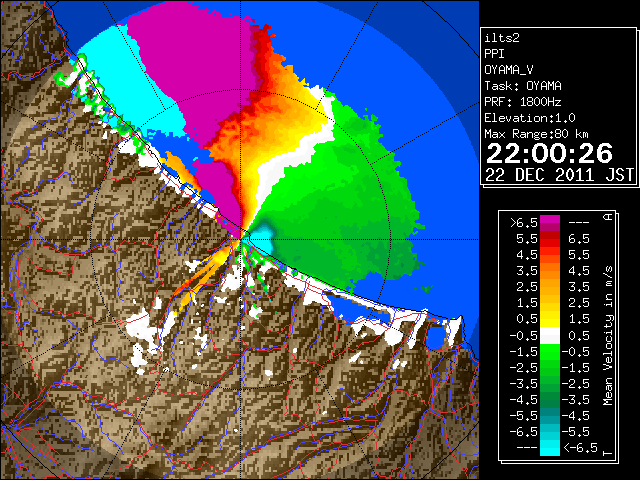
Task: Click the "T" letter at legend bottom
Action: 608,453
